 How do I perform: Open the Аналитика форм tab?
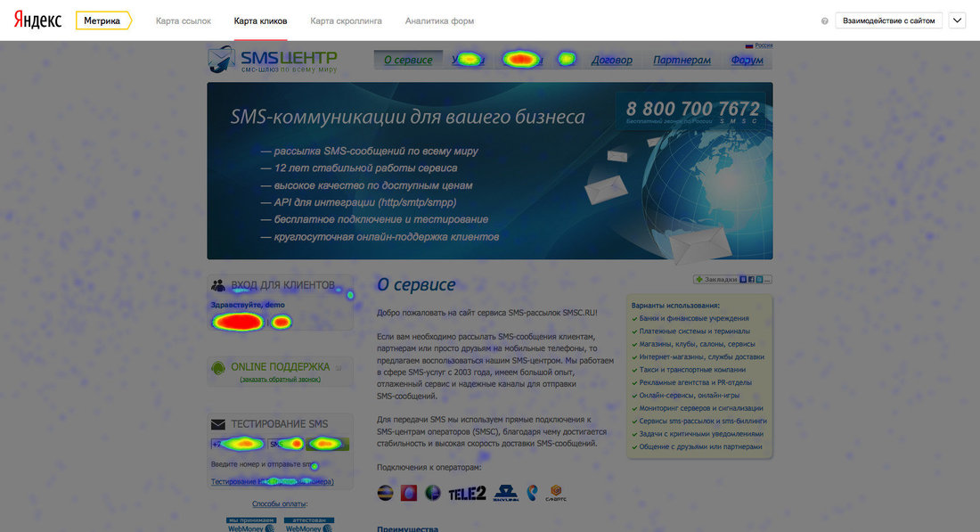(x=439, y=20)
